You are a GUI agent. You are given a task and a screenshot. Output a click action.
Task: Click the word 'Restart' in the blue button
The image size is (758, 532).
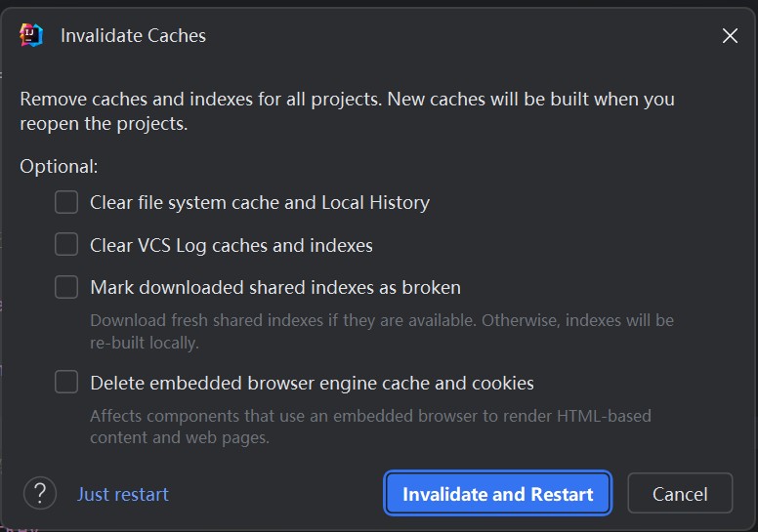[x=562, y=494]
